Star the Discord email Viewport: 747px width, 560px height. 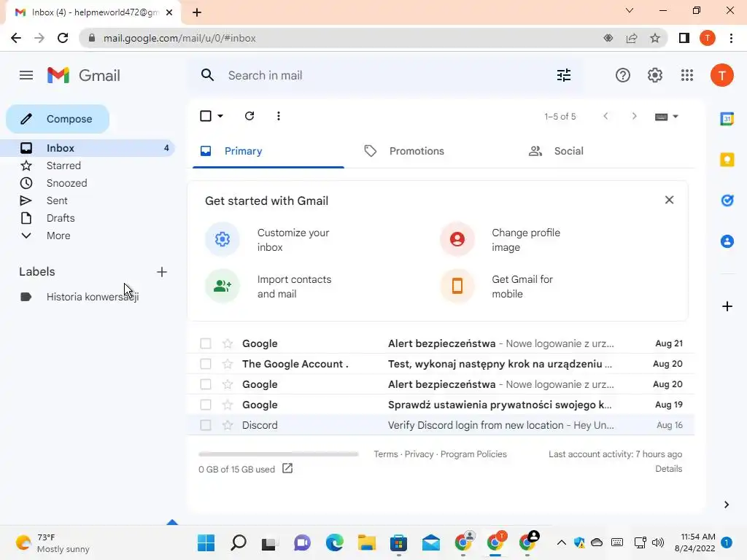[228, 425]
